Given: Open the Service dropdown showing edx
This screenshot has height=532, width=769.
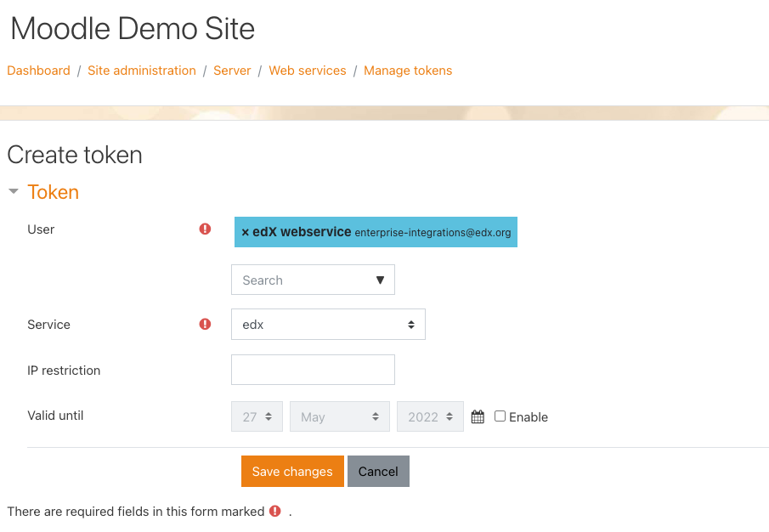Looking at the screenshot, I should 328,324.
